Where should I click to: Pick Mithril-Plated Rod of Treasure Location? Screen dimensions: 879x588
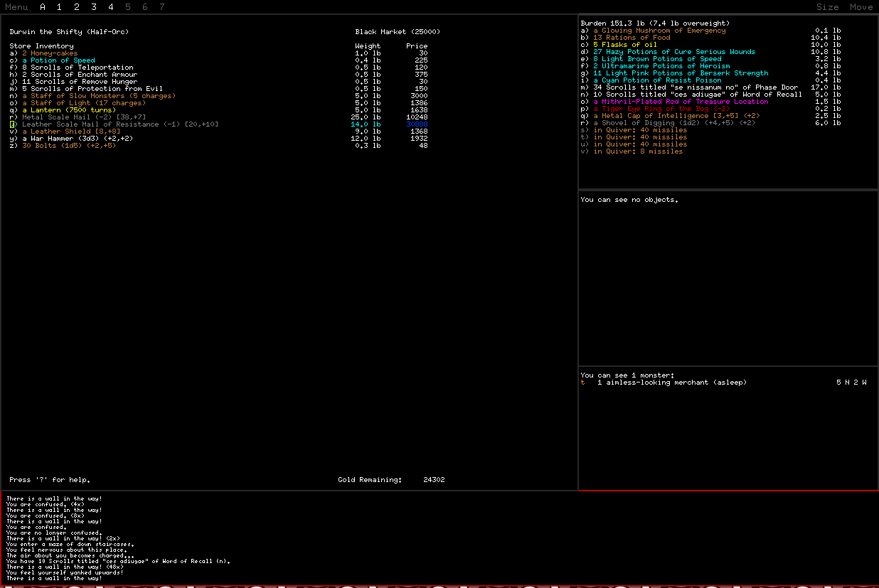pos(711,102)
